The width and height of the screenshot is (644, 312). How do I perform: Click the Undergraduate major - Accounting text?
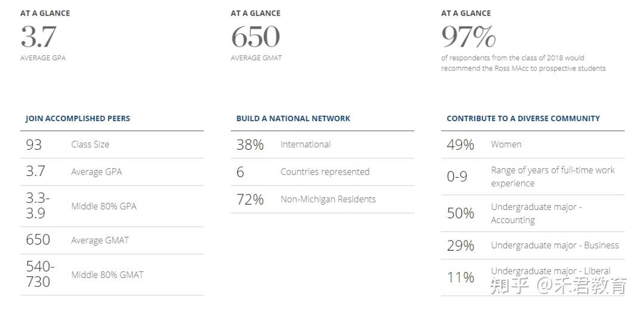[537, 214]
